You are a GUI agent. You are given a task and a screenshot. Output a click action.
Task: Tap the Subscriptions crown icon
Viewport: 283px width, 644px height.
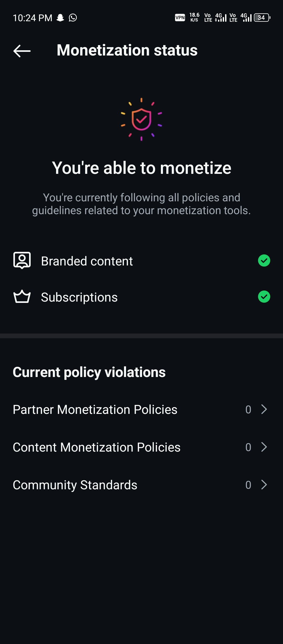[x=22, y=297]
